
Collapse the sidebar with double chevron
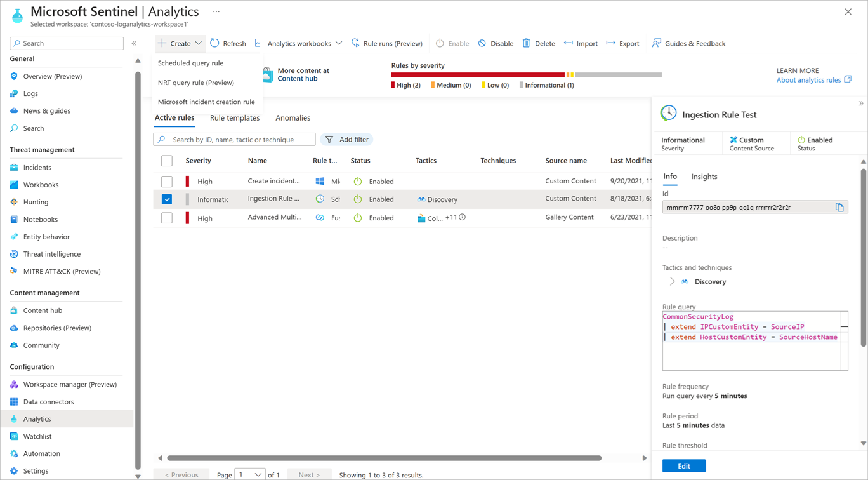134,43
